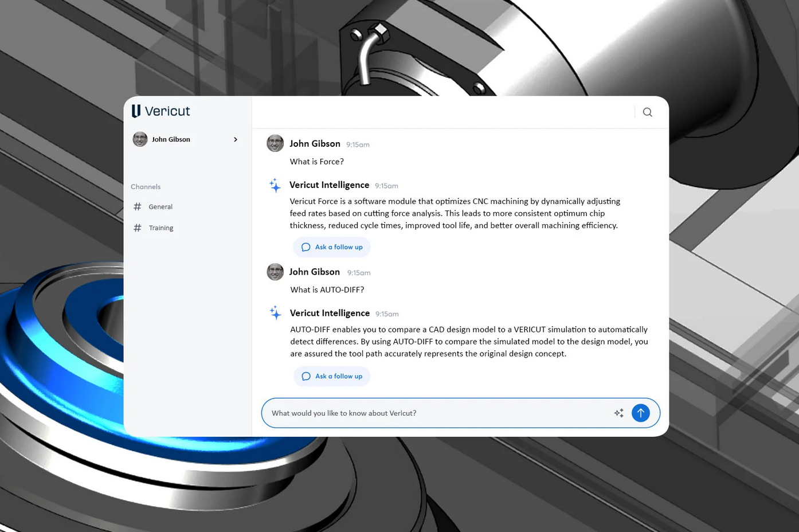Image resolution: width=799 pixels, height=532 pixels.
Task: Click the Channels section heading
Action: tap(146, 187)
